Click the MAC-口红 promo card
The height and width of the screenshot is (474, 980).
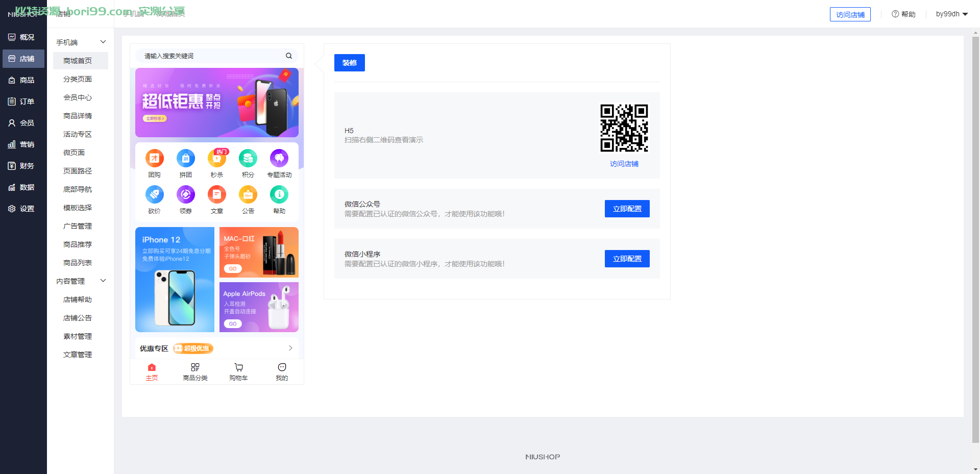(259, 252)
